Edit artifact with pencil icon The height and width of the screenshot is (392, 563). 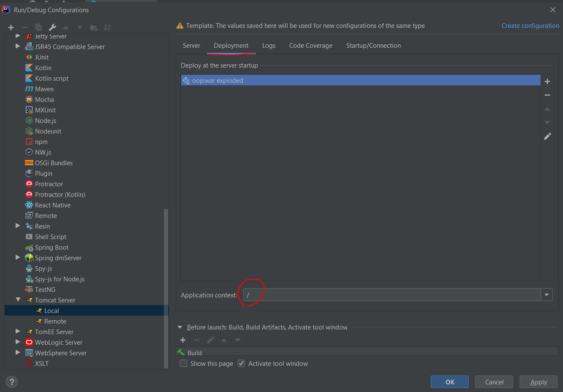[x=547, y=136]
